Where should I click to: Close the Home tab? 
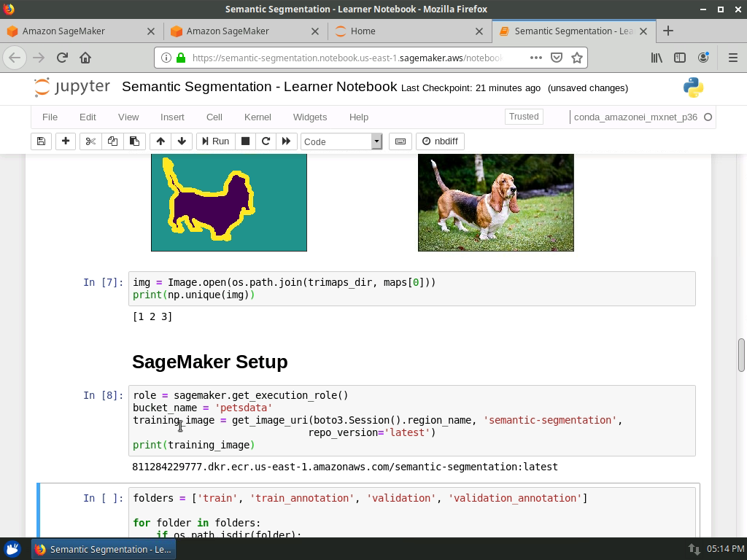point(479,31)
